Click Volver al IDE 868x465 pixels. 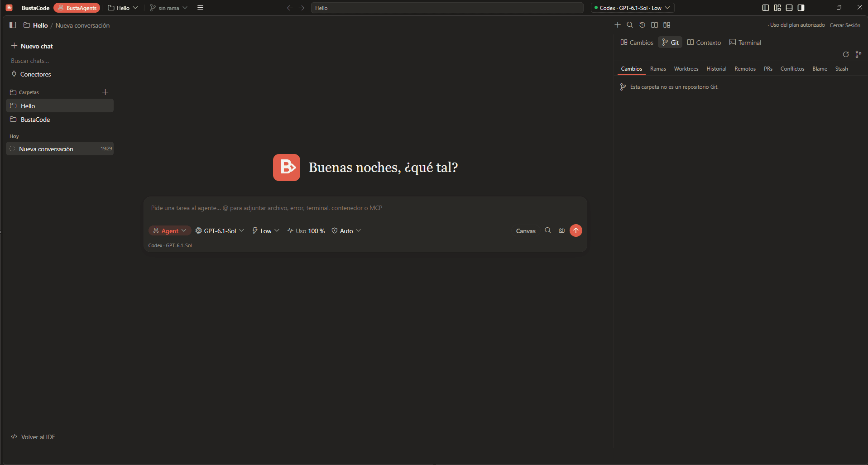coord(33,437)
